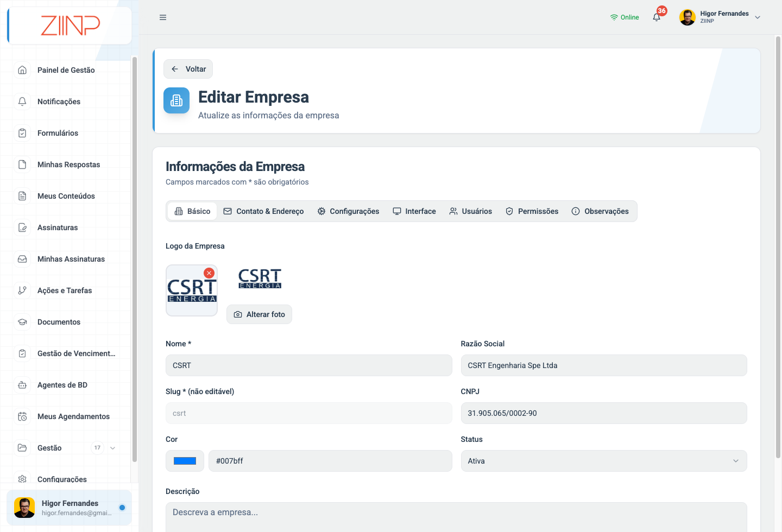
Task: Remove logo with red X icon
Action: click(x=209, y=273)
